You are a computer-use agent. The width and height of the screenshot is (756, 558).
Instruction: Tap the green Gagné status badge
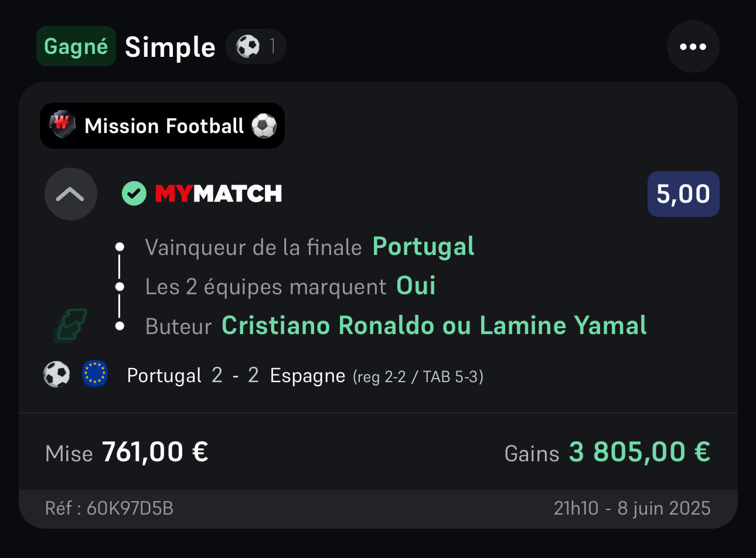click(x=76, y=46)
